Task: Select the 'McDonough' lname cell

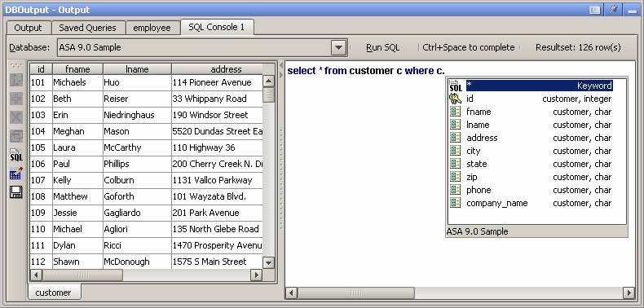Action: point(137,262)
